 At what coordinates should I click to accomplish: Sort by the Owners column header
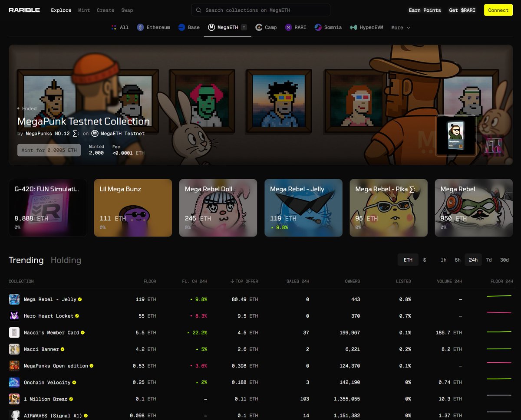[352, 282]
